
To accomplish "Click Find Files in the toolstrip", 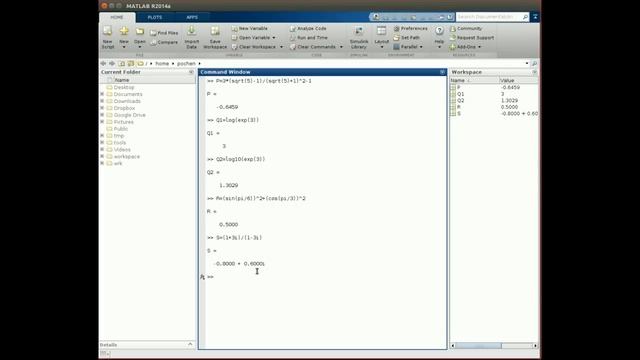I will click(x=164, y=33).
